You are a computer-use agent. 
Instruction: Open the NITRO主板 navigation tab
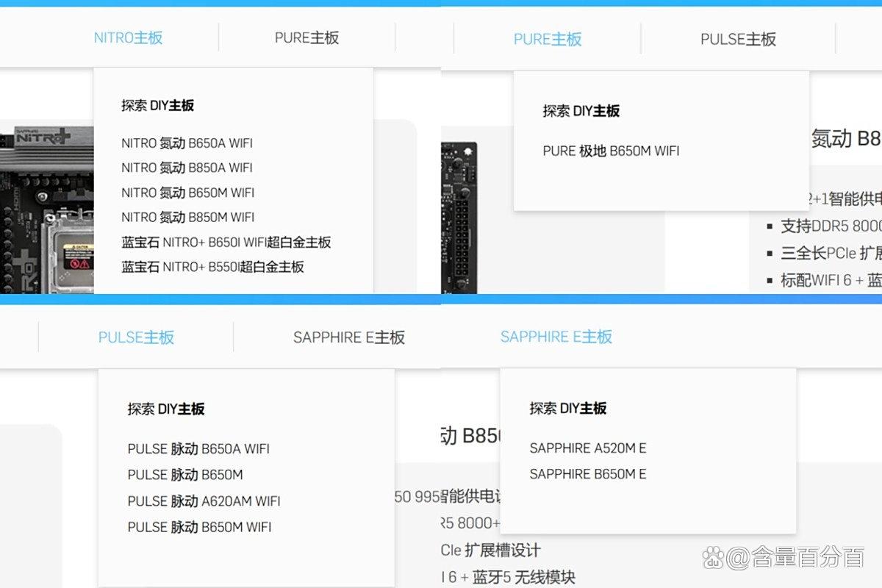click(128, 37)
